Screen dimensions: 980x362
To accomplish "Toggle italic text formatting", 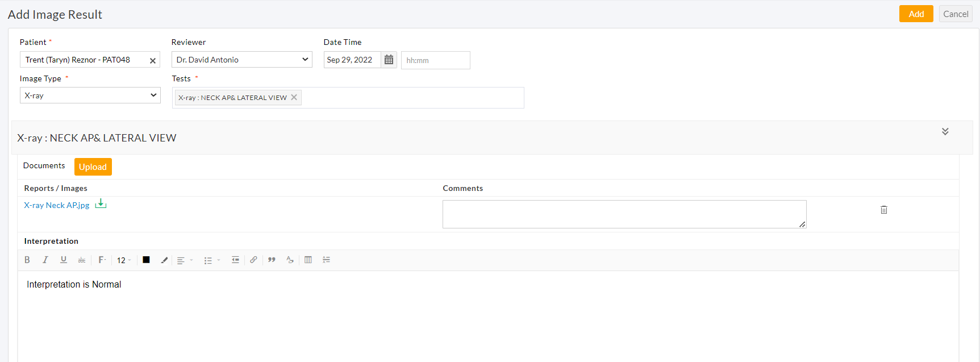I will 45,260.
